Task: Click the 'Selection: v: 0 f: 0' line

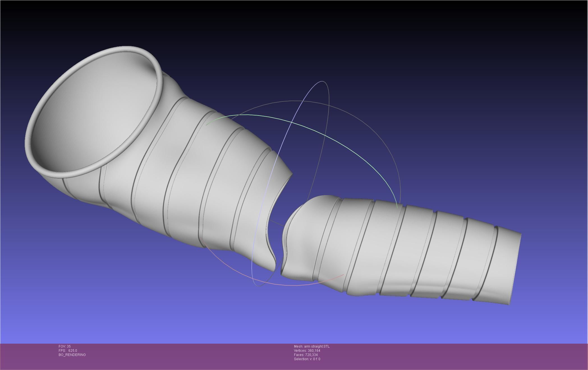Action: (307, 359)
